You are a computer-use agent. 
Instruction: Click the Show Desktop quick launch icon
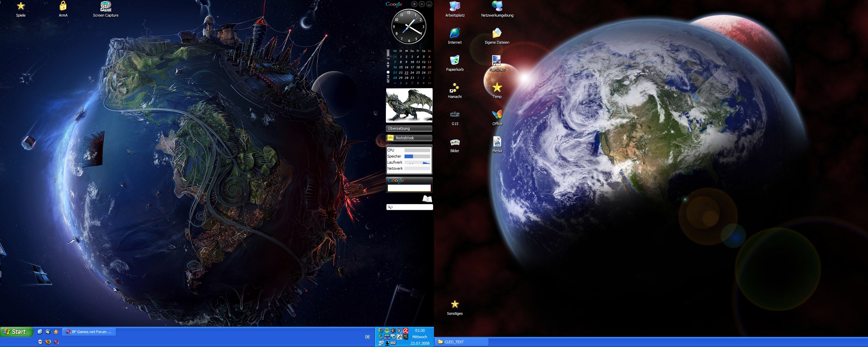tap(40, 332)
